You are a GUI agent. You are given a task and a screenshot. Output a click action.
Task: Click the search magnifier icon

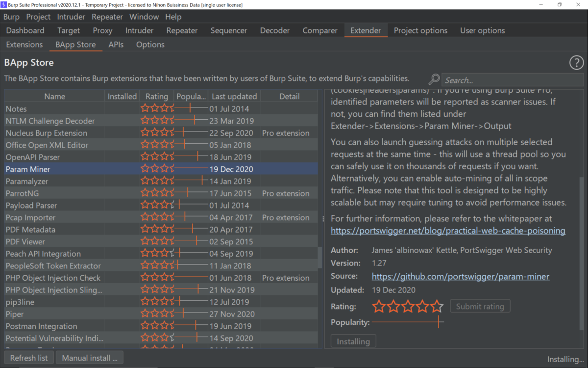(x=434, y=79)
